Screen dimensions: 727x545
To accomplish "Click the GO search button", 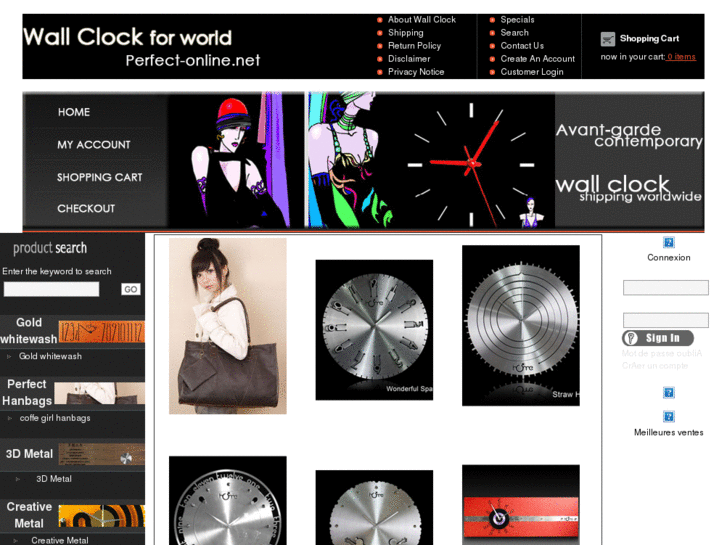I will pos(130,289).
